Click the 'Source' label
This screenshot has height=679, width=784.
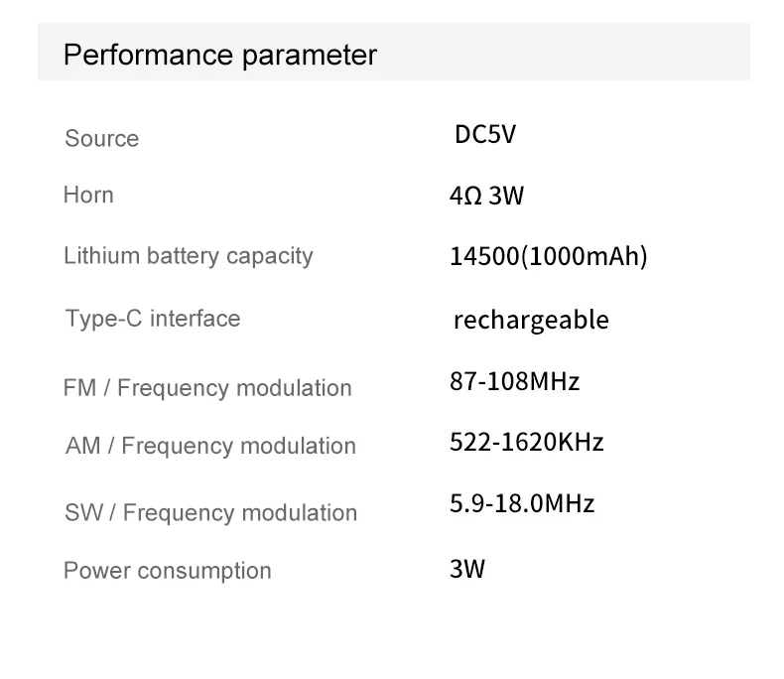point(101,138)
